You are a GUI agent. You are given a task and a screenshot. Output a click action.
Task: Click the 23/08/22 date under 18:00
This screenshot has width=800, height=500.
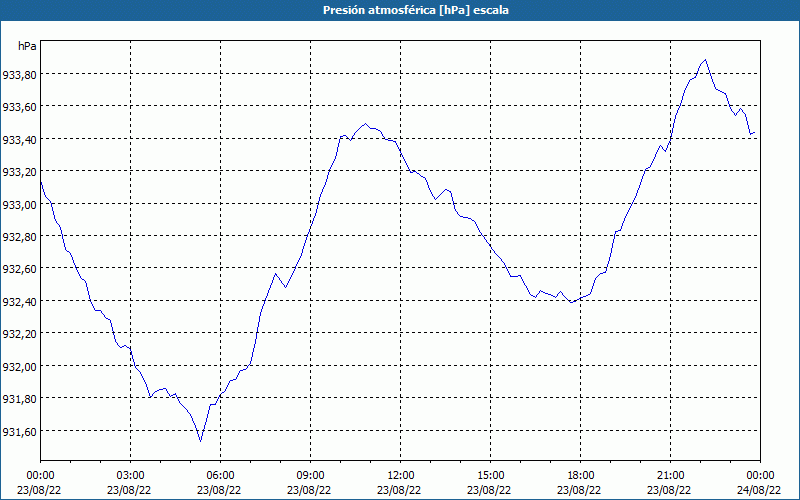tap(579, 490)
